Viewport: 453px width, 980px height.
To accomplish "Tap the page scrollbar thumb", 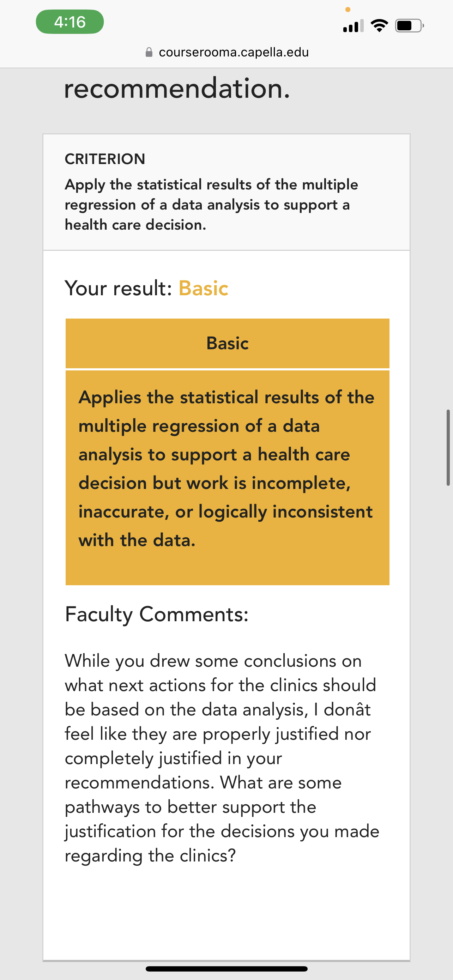I will tap(448, 447).
